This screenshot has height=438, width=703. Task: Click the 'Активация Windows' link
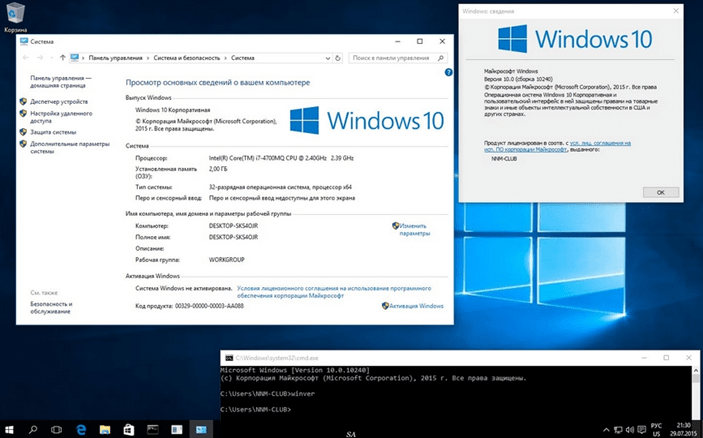tap(416, 305)
